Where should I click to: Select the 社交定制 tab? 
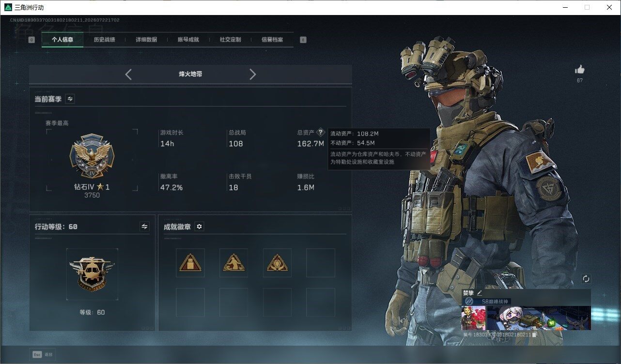(230, 40)
